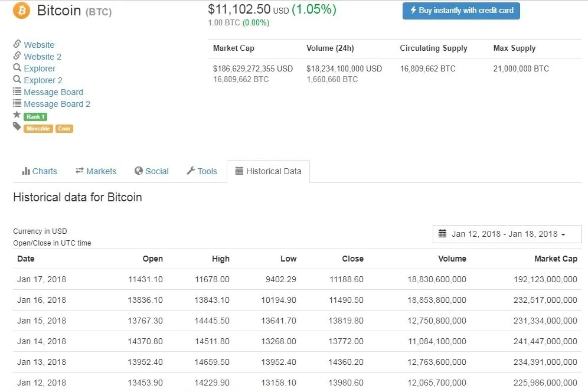Click the Jan 13, 2018 date cell

coord(42,362)
